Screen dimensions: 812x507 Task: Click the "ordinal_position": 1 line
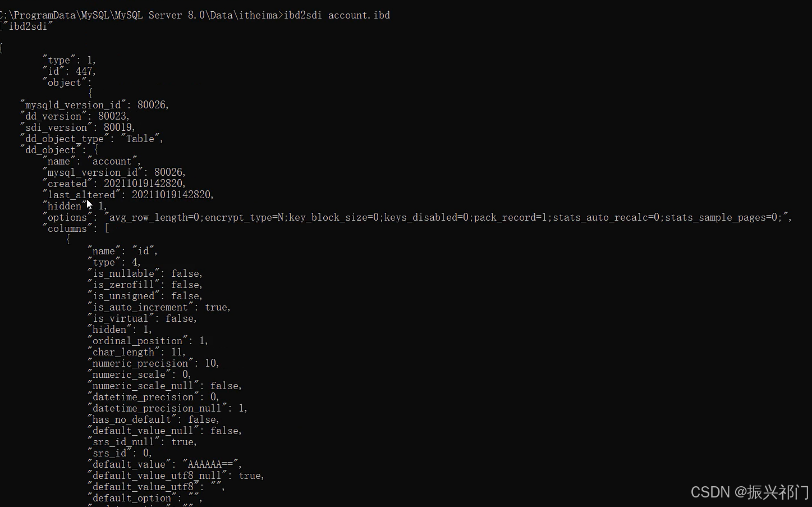tap(148, 341)
